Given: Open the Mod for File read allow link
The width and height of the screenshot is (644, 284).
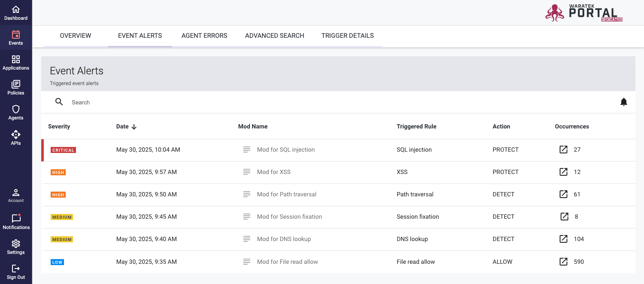Looking at the screenshot, I should pyautogui.click(x=288, y=262).
